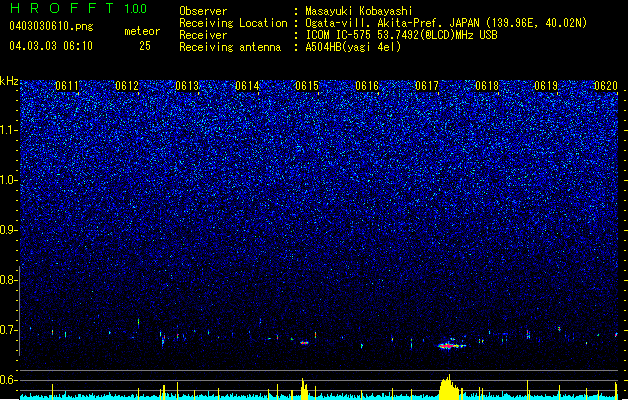Click the yellow power peak before 0615
Screen dimensions: 629x400
tap(304, 389)
